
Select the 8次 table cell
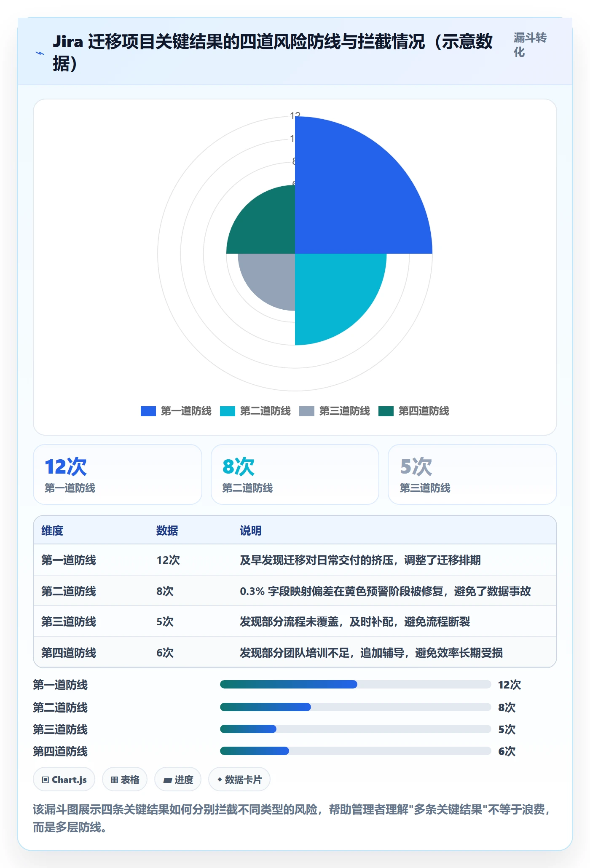[x=165, y=591]
